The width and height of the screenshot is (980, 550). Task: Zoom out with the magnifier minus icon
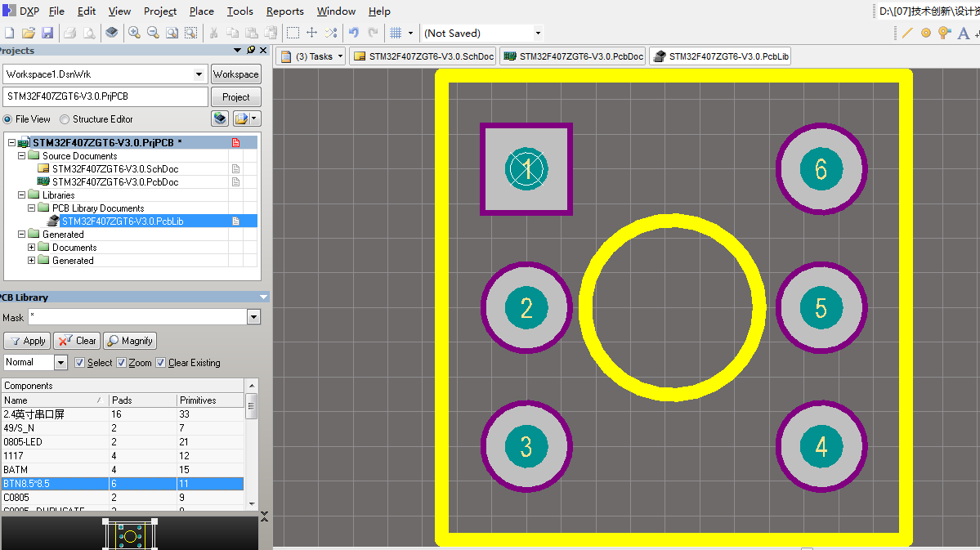pyautogui.click(x=153, y=34)
